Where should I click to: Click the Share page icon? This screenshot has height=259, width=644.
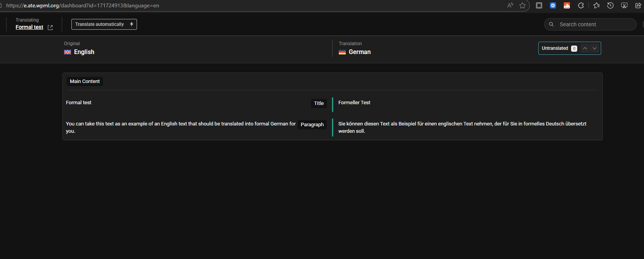click(x=638, y=5)
